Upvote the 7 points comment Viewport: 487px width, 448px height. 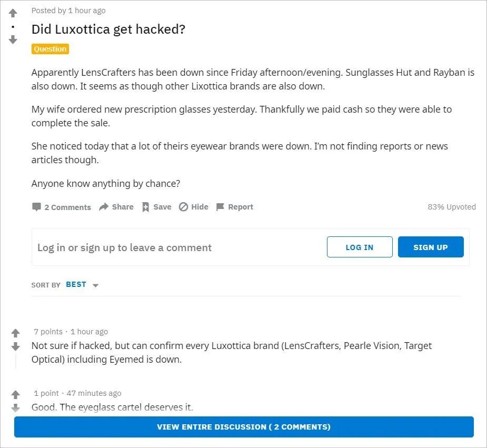point(15,333)
